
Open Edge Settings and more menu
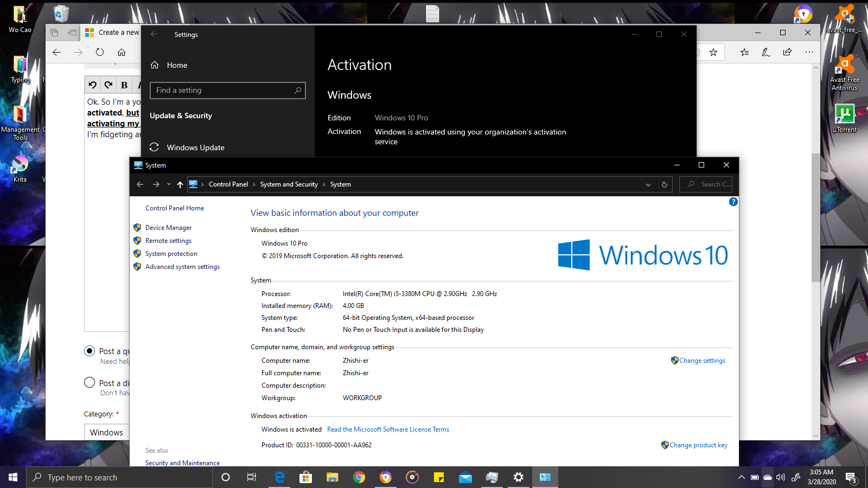coord(809,52)
